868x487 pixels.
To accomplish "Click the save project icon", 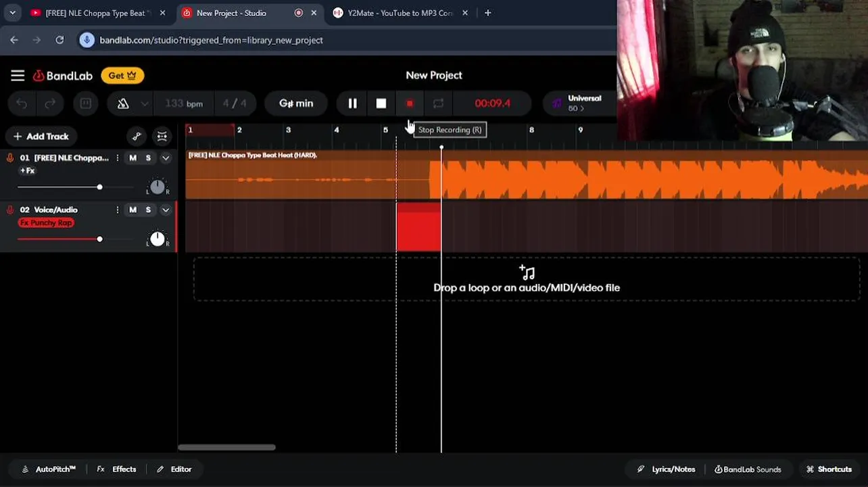I will (85, 103).
